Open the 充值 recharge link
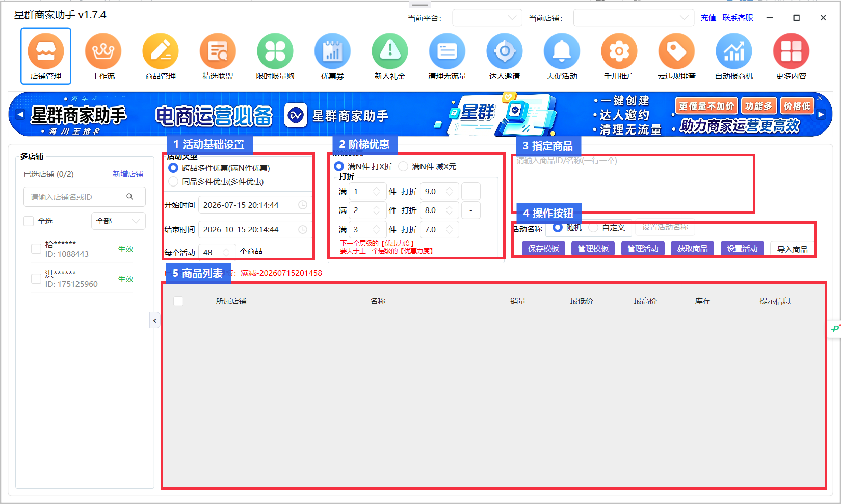 click(708, 18)
